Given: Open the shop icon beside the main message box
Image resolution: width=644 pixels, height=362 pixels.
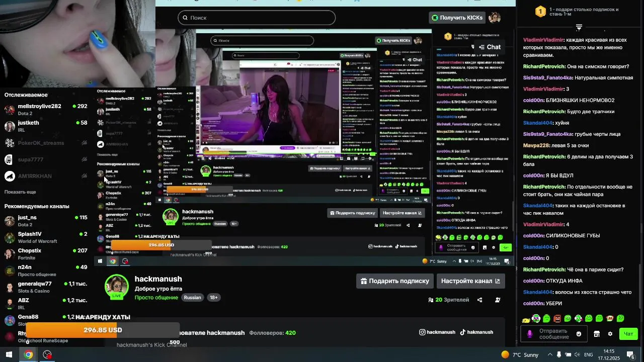Looking at the screenshot, I should (x=597, y=334).
